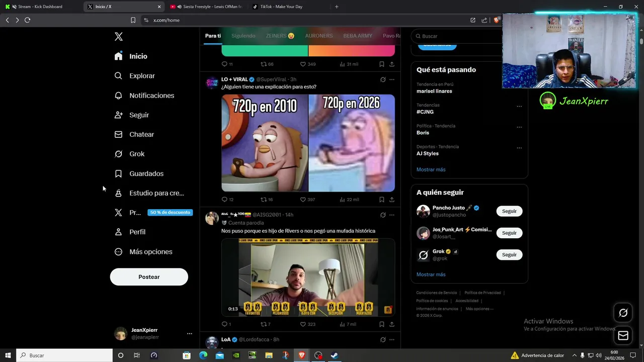Switch to Para ti tab
The image size is (644, 362).
[x=213, y=36]
